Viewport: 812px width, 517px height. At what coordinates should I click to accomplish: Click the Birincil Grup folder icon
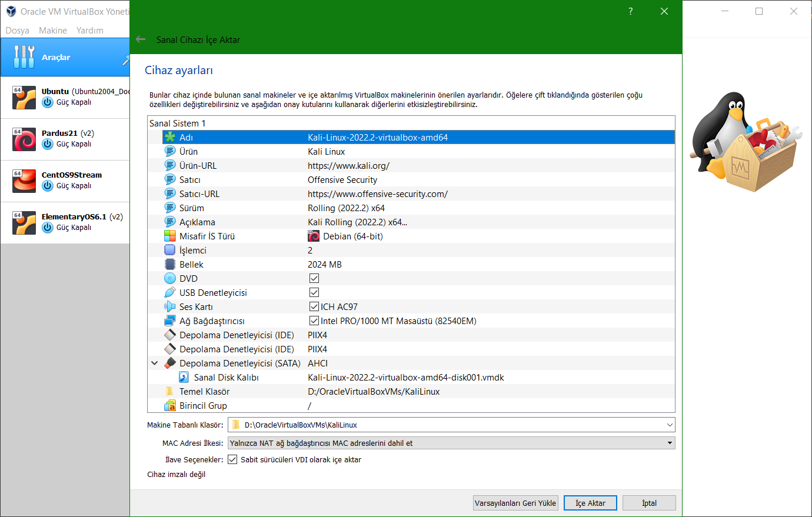pos(170,405)
